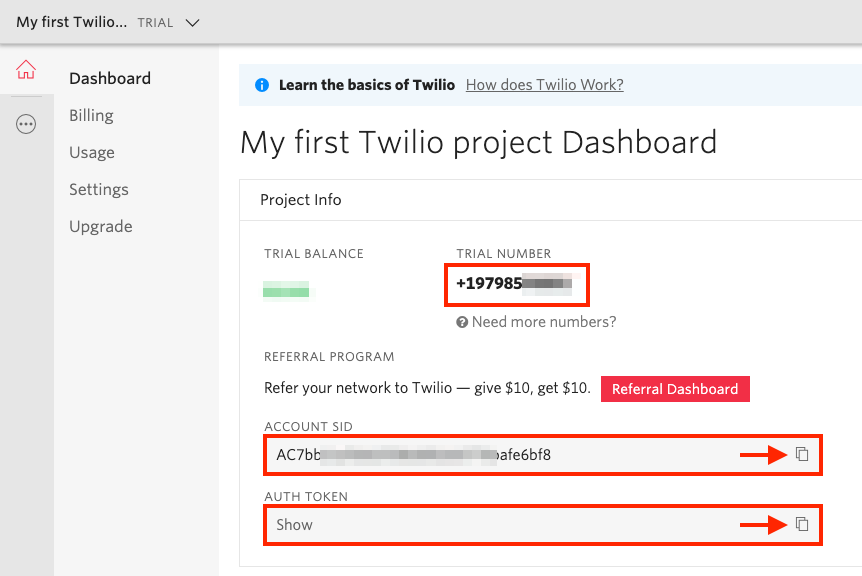Click the REFERRAL PROGRAM label
The image size is (862, 576).
coord(329,357)
